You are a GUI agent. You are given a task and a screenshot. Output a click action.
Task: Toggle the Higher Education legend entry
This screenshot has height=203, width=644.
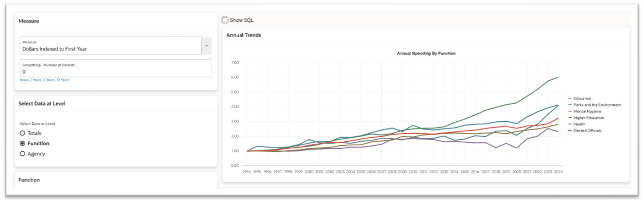click(586, 118)
